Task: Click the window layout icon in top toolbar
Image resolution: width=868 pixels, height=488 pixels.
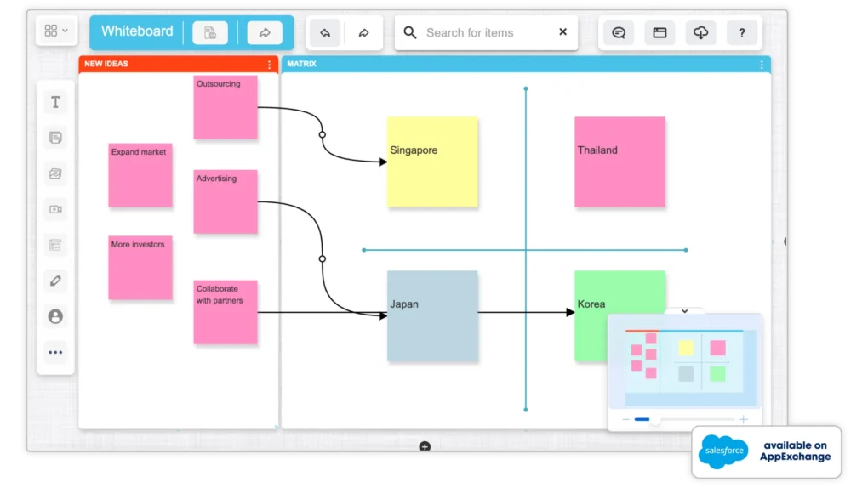Action: coord(660,32)
